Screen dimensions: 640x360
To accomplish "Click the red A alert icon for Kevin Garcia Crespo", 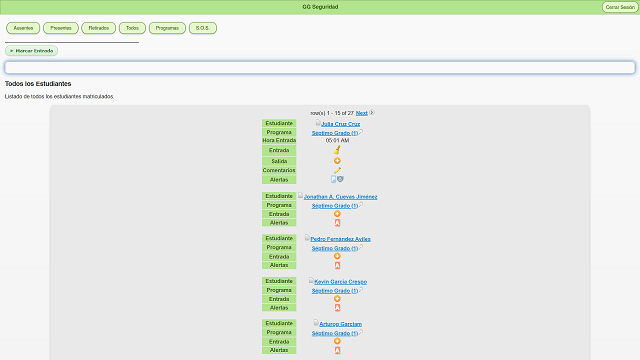I will coord(337,308).
